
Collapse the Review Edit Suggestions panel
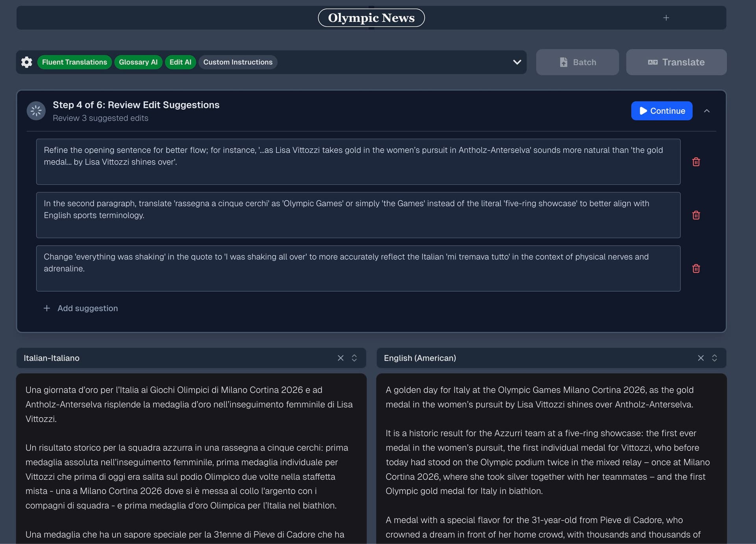tap(706, 111)
